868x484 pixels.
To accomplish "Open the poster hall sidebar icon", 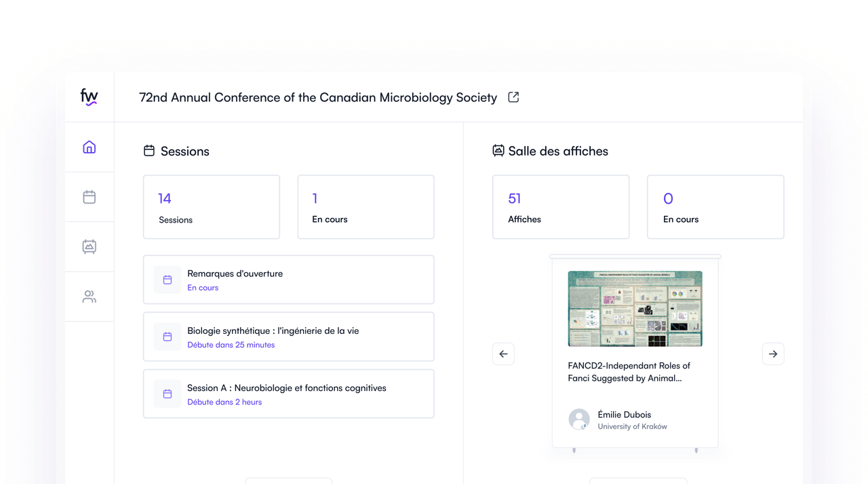I will tap(89, 246).
